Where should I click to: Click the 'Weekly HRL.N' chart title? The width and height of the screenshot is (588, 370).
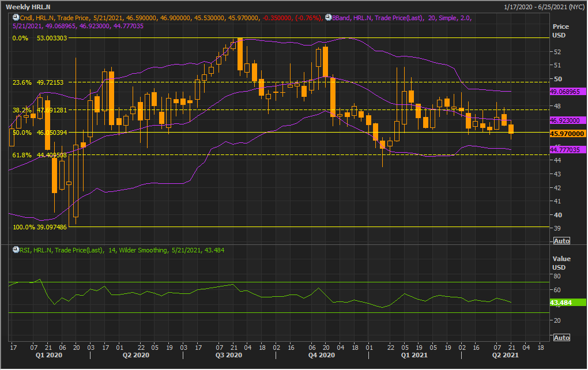[28, 7]
